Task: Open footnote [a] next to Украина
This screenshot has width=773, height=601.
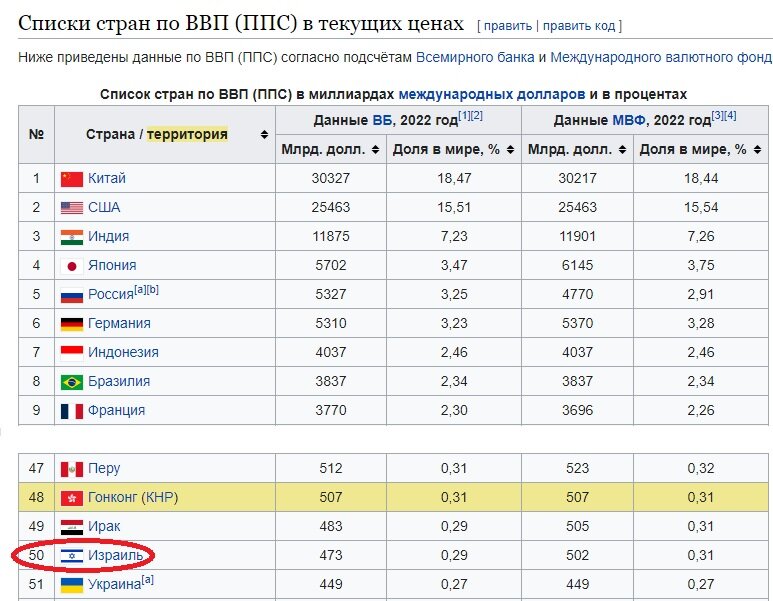Action: (148, 580)
